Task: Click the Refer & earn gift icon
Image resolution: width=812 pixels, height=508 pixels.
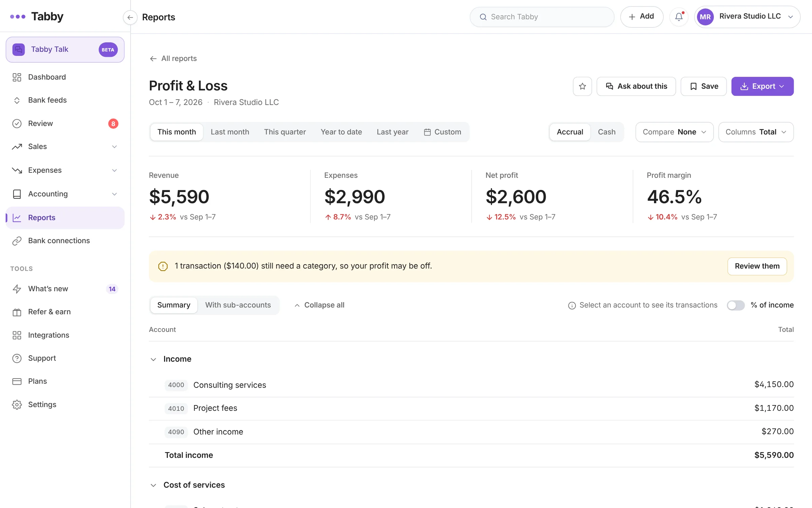Action: pyautogui.click(x=17, y=312)
